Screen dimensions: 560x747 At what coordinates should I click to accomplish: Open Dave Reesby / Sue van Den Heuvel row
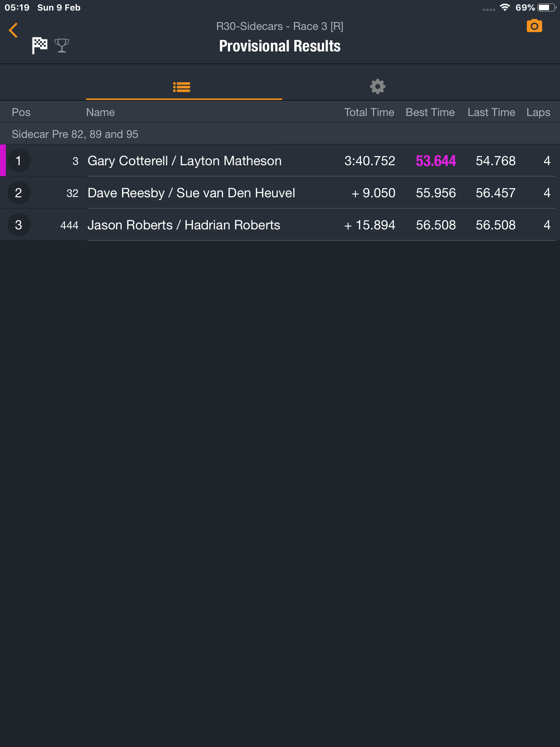coord(280,193)
